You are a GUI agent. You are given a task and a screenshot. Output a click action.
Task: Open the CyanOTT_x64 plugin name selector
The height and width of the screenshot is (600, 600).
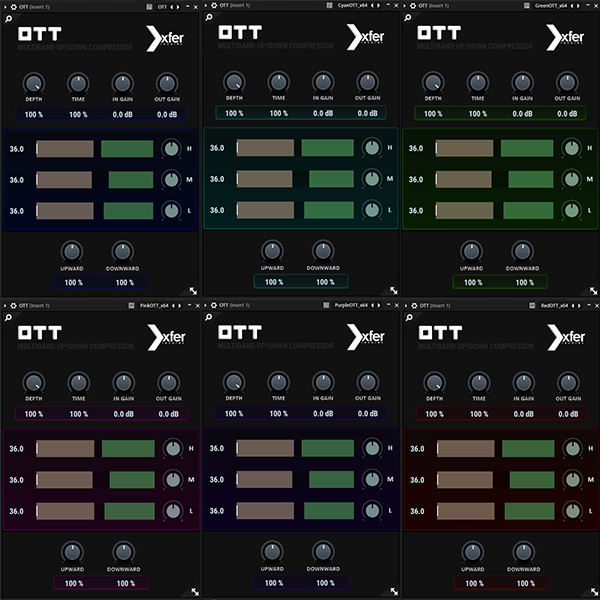point(352,5)
